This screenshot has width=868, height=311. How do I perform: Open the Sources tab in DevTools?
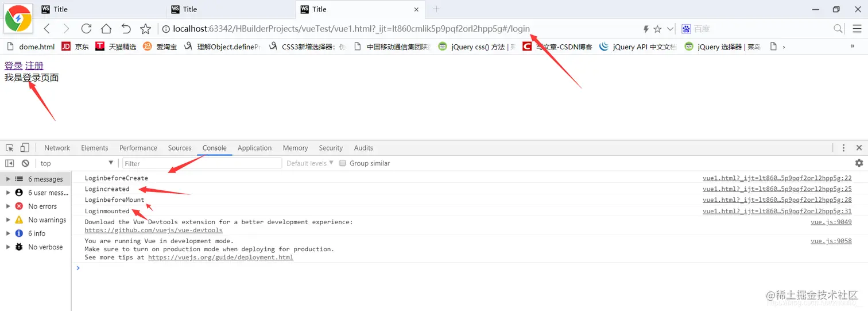click(x=180, y=148)
